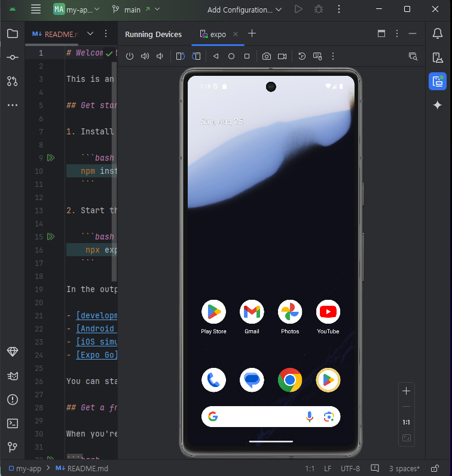The height and width of the screenshot is (476, 452).
Task: Decrease emulator volume
Action: tap(160, 56)
